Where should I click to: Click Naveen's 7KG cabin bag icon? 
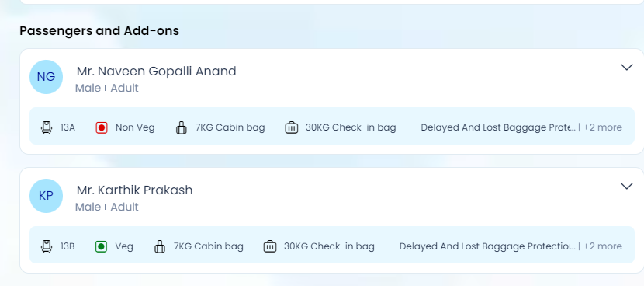click(181, 127)
